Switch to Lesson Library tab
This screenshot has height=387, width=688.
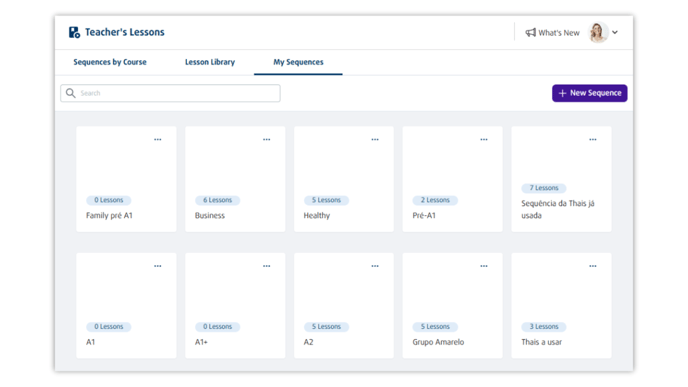210,62
